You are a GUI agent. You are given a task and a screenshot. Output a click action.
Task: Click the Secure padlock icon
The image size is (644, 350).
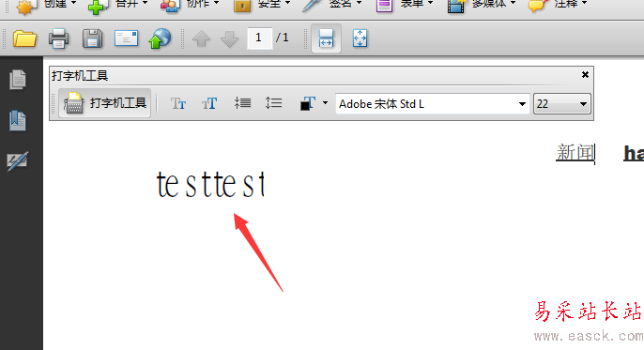(242, 6)
